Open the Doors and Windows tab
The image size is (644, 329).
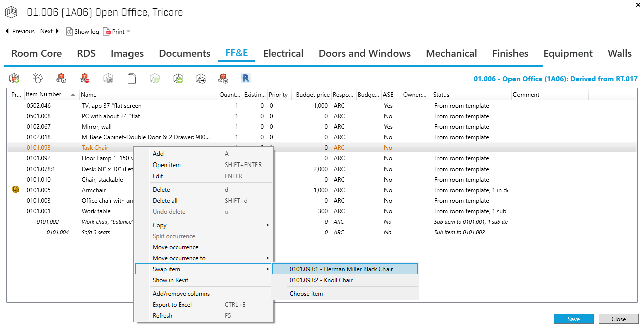[364, 53]
